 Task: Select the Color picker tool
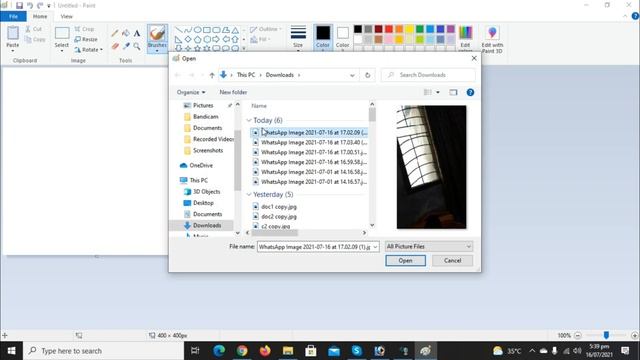(126, 46)
